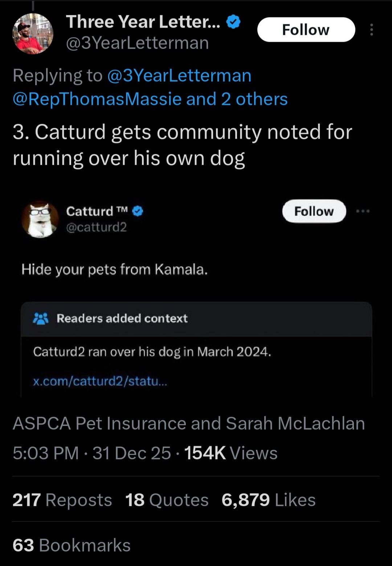
Task: Open the @3YearLetterman reply mention
Action: pyautogui.click(x=179, y=76)
